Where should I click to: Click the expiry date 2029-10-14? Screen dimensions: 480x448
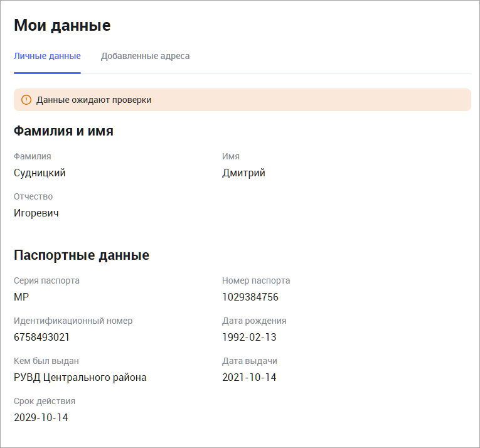coord(41,417)
